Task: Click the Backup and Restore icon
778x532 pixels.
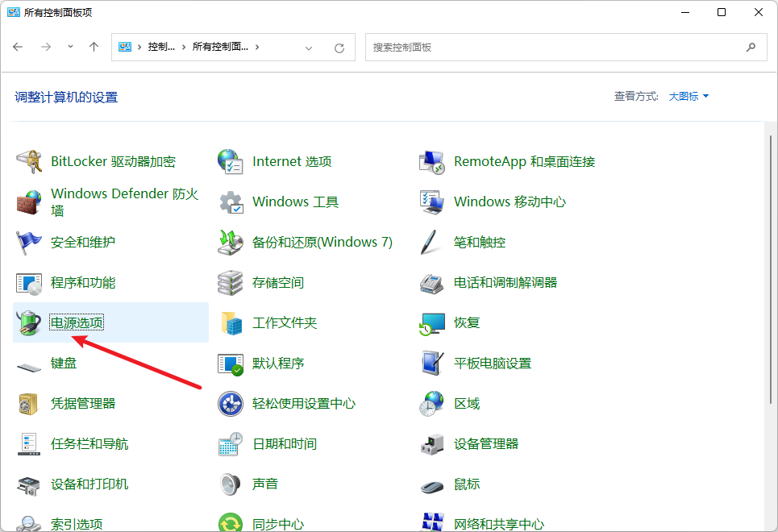Action: coord(231,243)
